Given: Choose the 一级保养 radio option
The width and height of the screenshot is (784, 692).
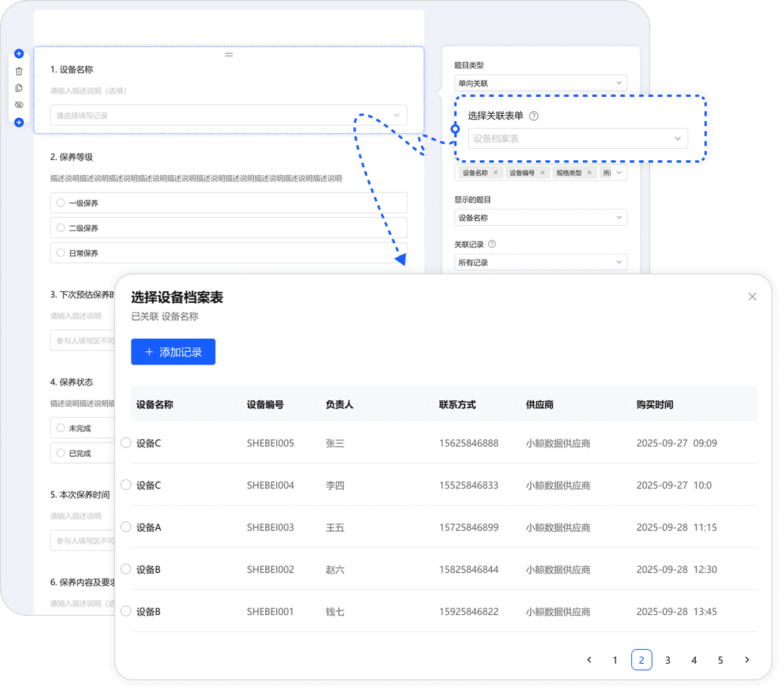Looking at the screenshot, I should tap(61, 203).
